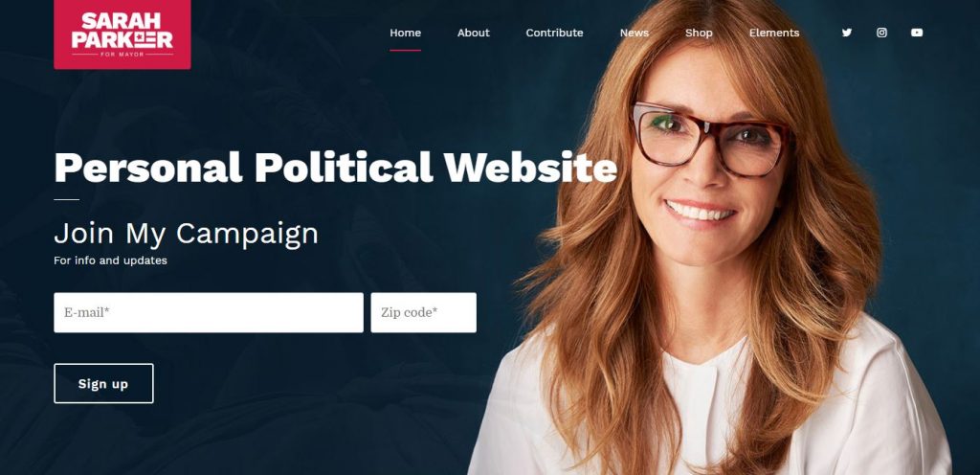
Task: Visit the Shop navigation link
Action: [x=699, y=33]
